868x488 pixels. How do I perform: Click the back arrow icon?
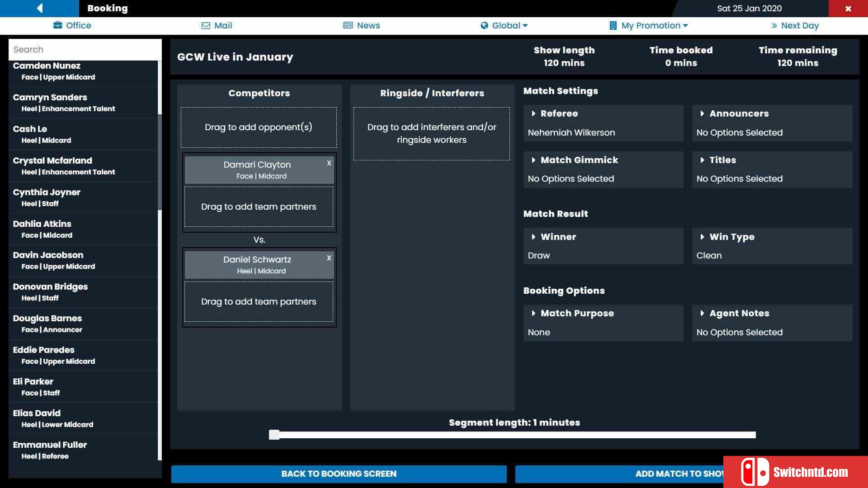[40, 8]
